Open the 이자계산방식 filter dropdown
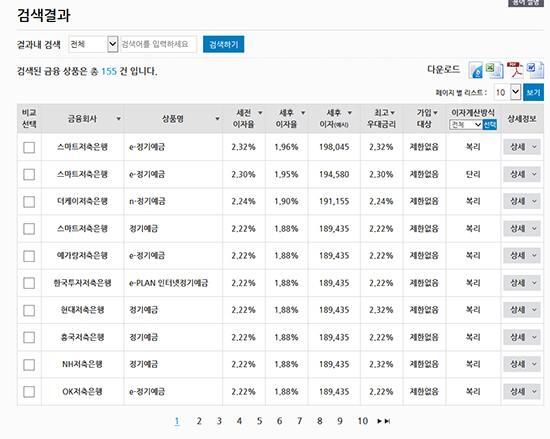 [465, 124]
